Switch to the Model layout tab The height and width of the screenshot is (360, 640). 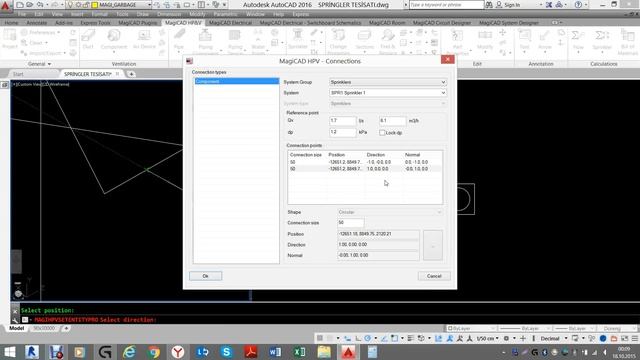[16, 328]
